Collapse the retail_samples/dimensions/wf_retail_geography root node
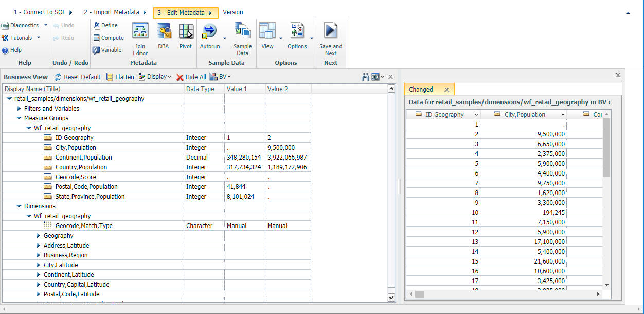This screenshot has width=644, height=314. [9, 99]
